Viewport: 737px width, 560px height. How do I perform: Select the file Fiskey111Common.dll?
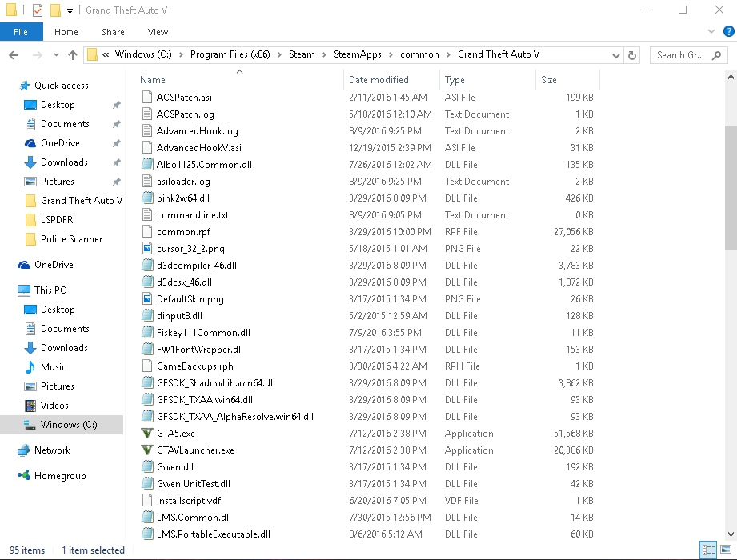203,333
